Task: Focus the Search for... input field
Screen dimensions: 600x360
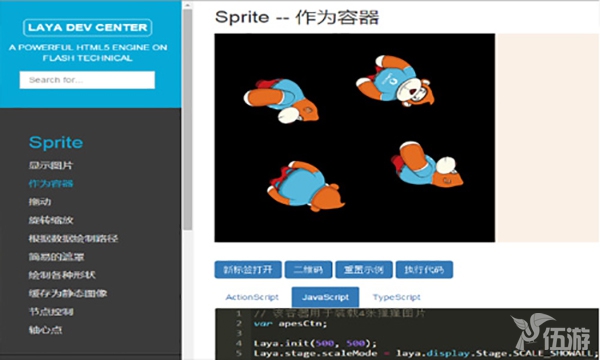Action: click(87, 80)
